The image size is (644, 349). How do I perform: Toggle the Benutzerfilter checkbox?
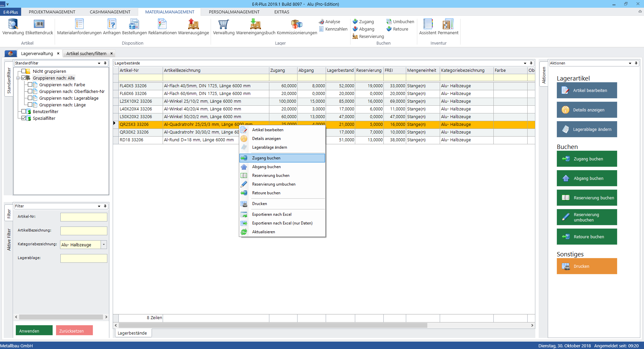(x=23, y=111)
